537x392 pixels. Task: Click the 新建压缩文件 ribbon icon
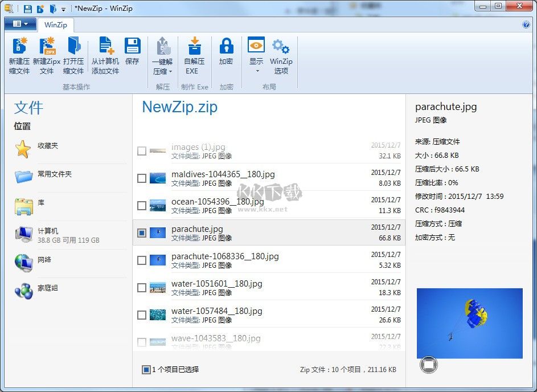19,46
